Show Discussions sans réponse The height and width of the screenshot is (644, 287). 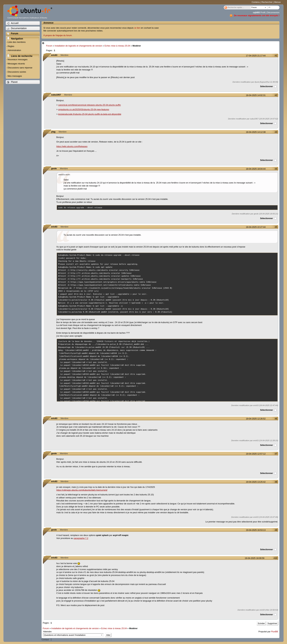(20, 68)
